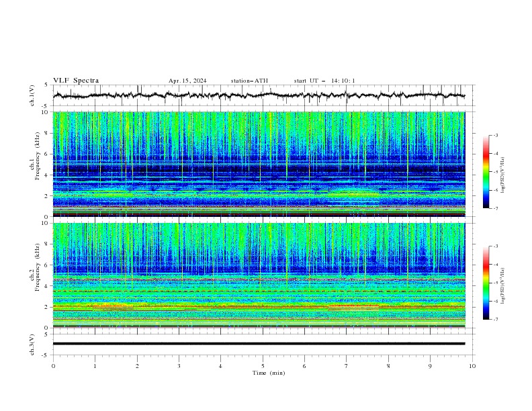This screenshot has width=532, height=411.
Task: Click inside the ch.1 spectrogram panel
Action: click(259, 164)
